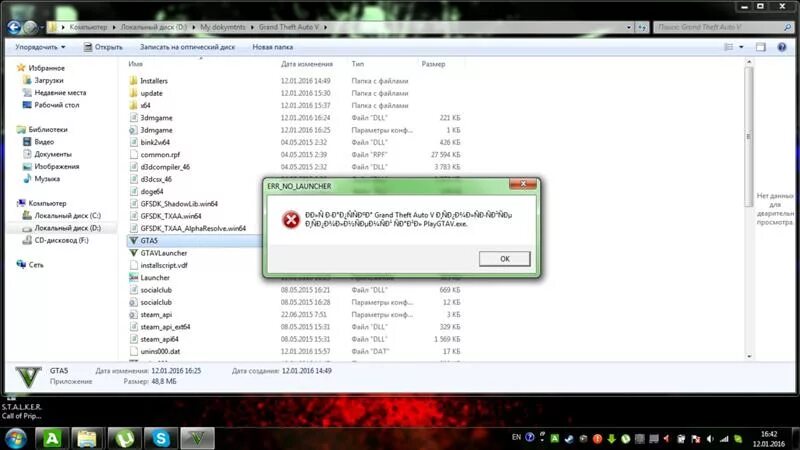This screenshot has width=800, height=450.
Task: Select Компьютер in the navigation pane
Action: coord(47,203)
